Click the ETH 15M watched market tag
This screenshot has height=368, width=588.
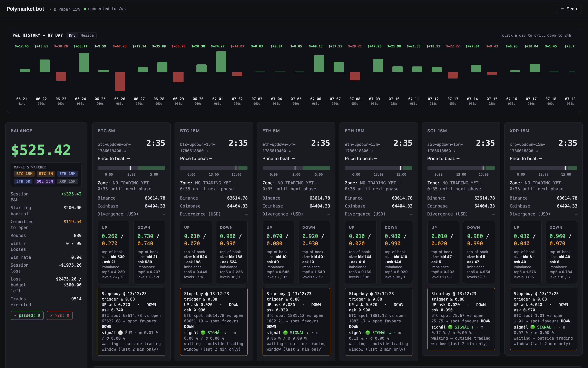point(68,174)
